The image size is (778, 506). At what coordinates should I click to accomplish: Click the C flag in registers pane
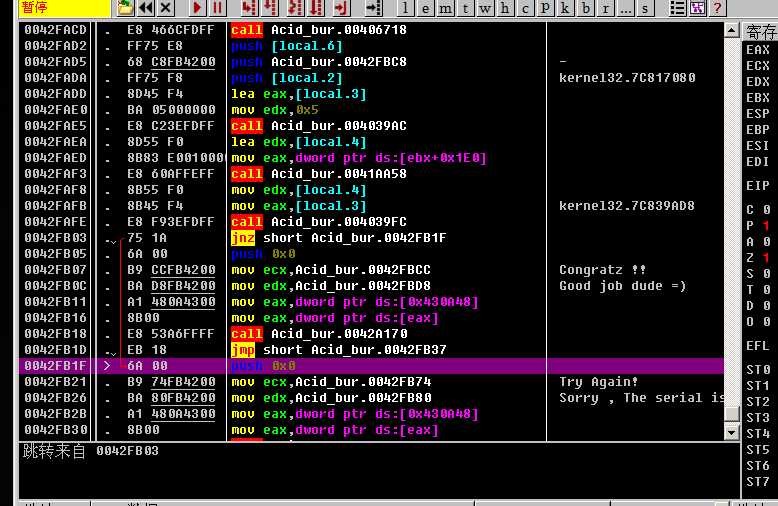coord(758,210)
